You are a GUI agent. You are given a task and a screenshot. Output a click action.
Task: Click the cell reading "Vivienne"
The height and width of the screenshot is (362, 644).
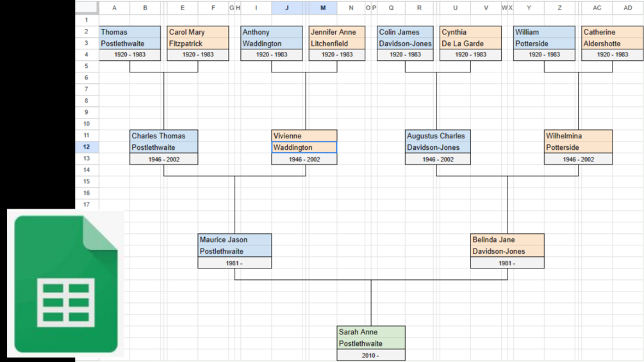(x=304, y=136)
